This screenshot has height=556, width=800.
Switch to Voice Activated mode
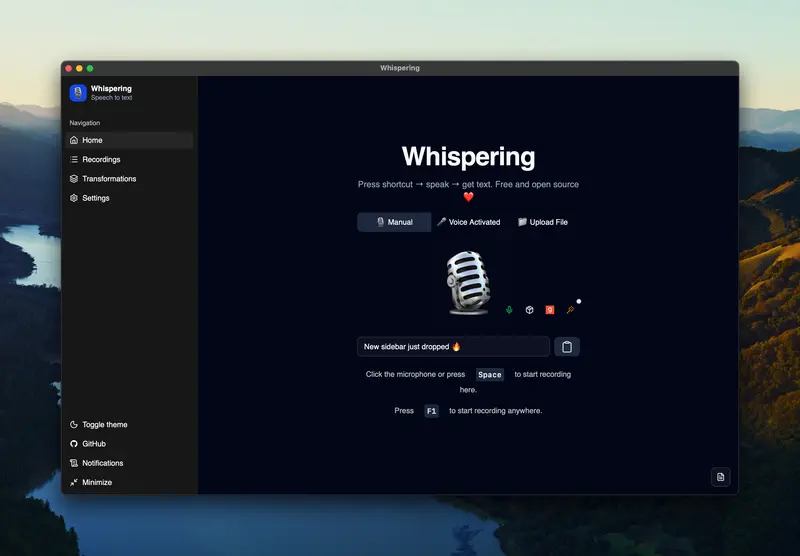pos(468,222)
